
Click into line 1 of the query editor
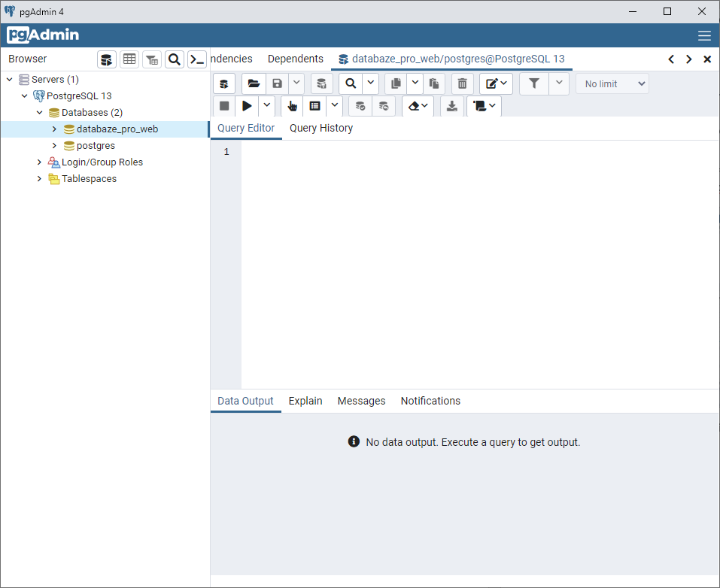tap(479, 151)
